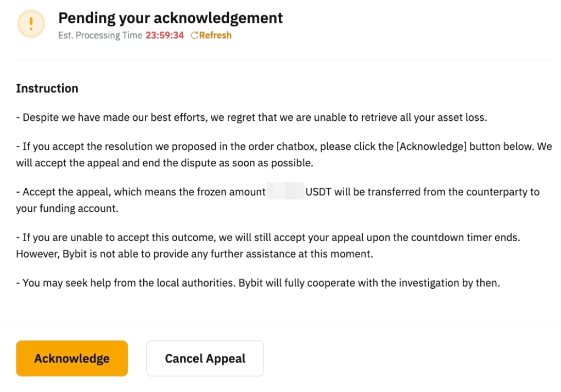
Task: Click the blurred frozen amount value
Action: coord(285,192)
